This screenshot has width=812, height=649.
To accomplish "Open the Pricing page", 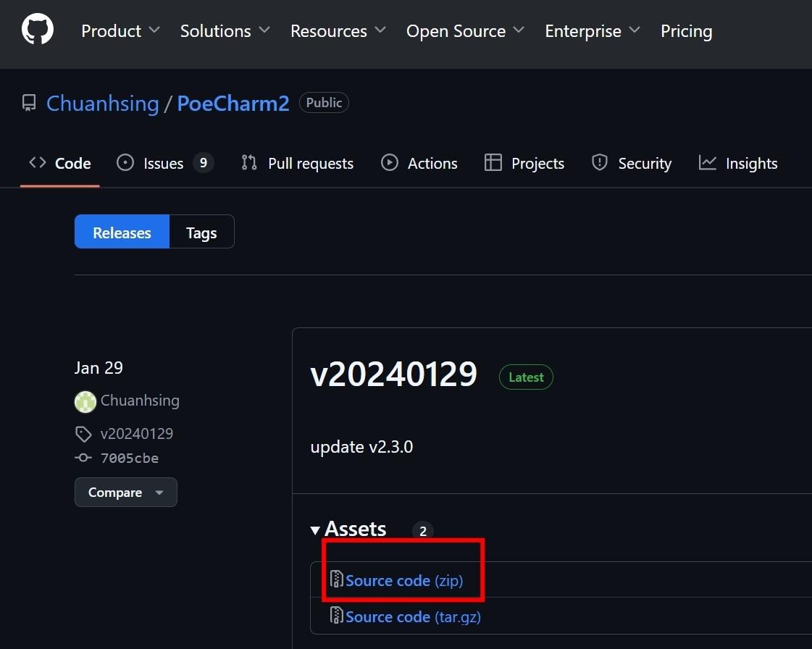I will (x=685, y=30).
